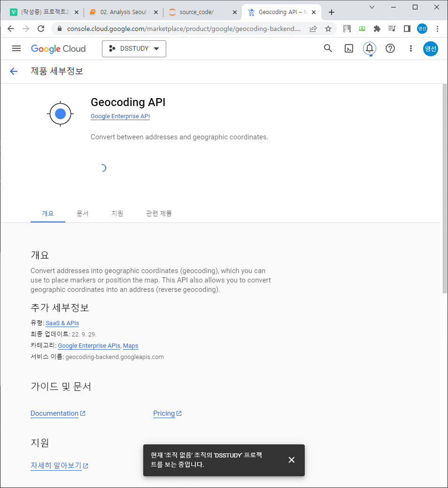Open the Pricing external link
The image size is (448, 488).
click(x=167, y=413)
